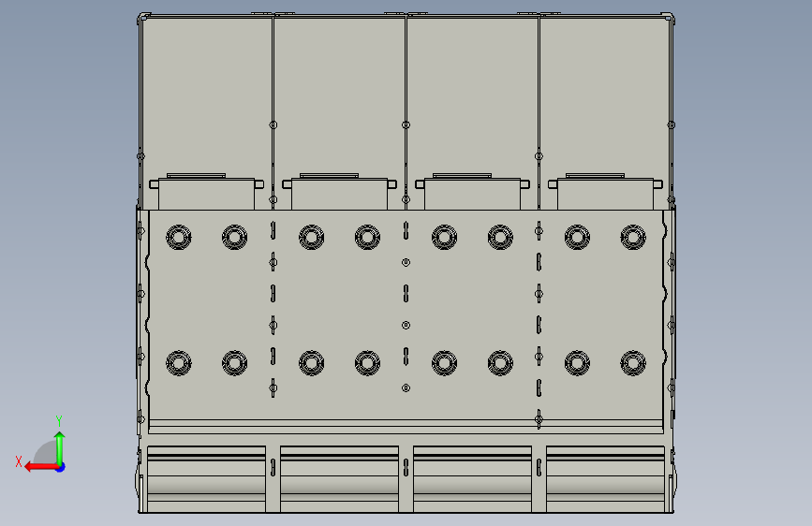
Task: Click the green Y axis arrow of the triad
Action: (60, 448)
